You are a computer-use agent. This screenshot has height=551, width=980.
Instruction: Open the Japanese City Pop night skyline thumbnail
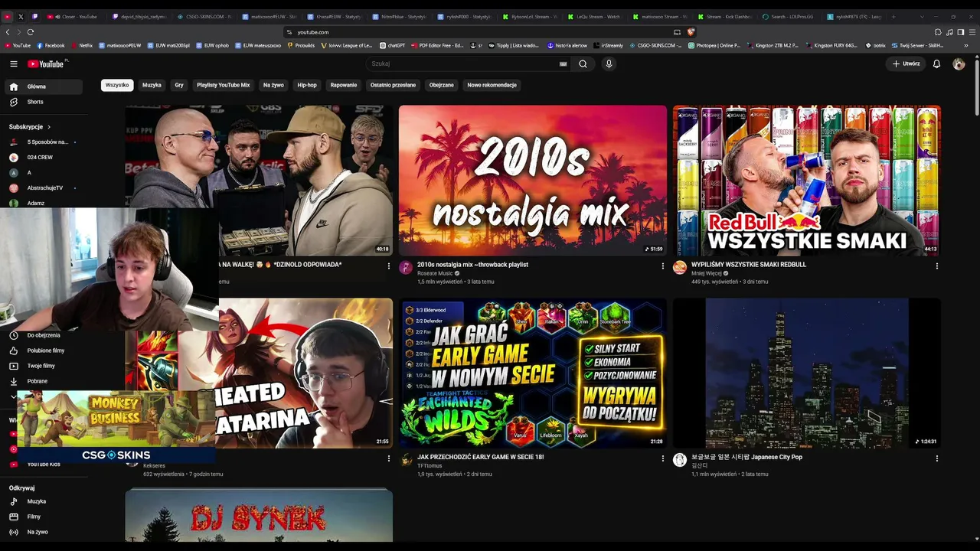click(807, 373)
